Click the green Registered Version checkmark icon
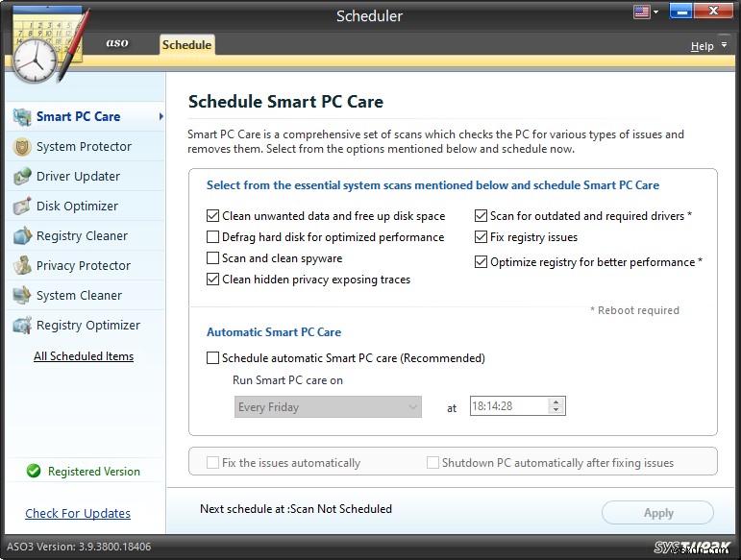741x560 pixels. [34, 471]
